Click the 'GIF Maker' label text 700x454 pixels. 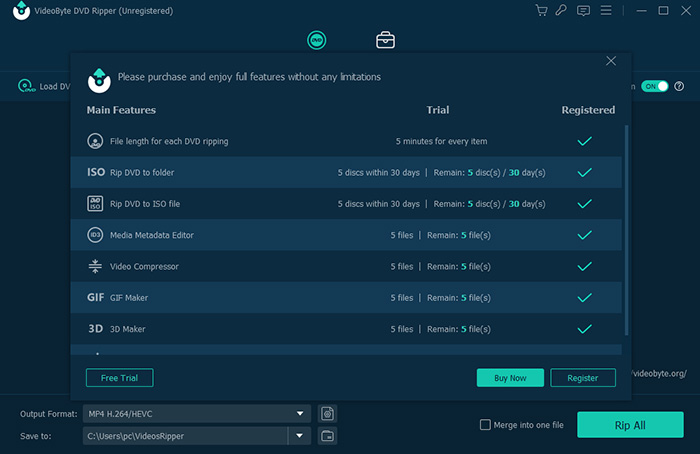click(x=129, y=298)
